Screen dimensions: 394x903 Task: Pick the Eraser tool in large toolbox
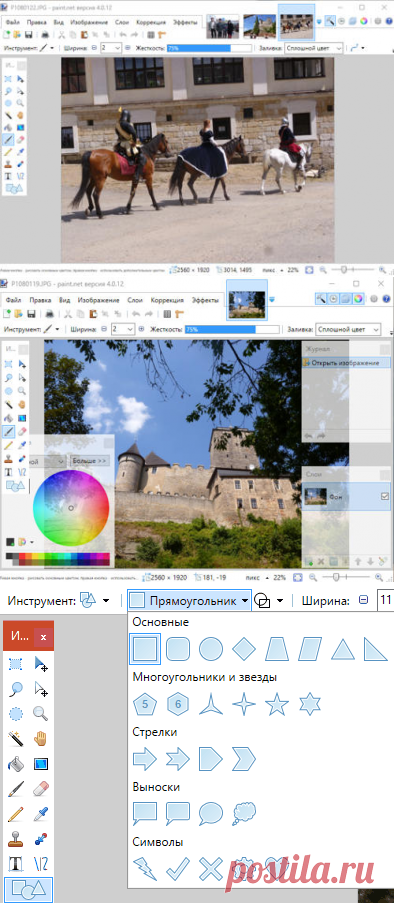coord(40,788)
